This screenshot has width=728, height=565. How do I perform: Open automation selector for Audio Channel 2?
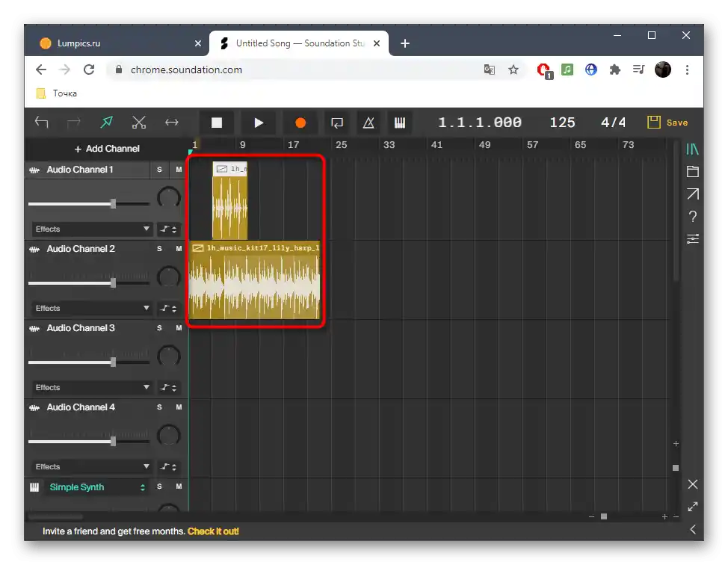(x=168, y=308)
